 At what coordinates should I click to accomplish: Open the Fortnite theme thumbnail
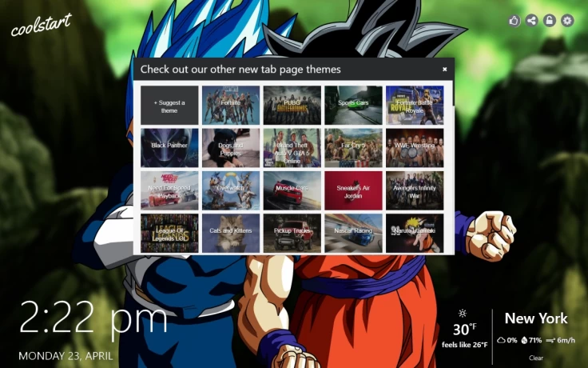231,105
